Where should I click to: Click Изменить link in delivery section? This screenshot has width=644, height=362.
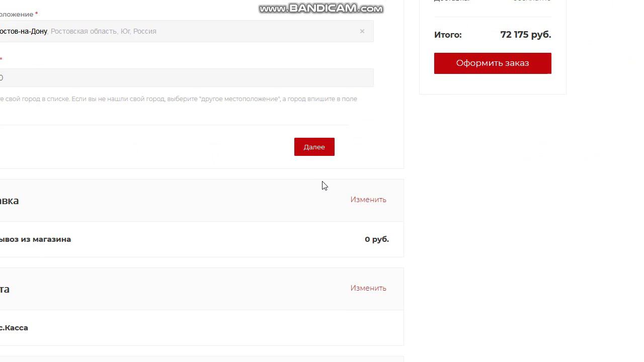click(x=368, y=200)
